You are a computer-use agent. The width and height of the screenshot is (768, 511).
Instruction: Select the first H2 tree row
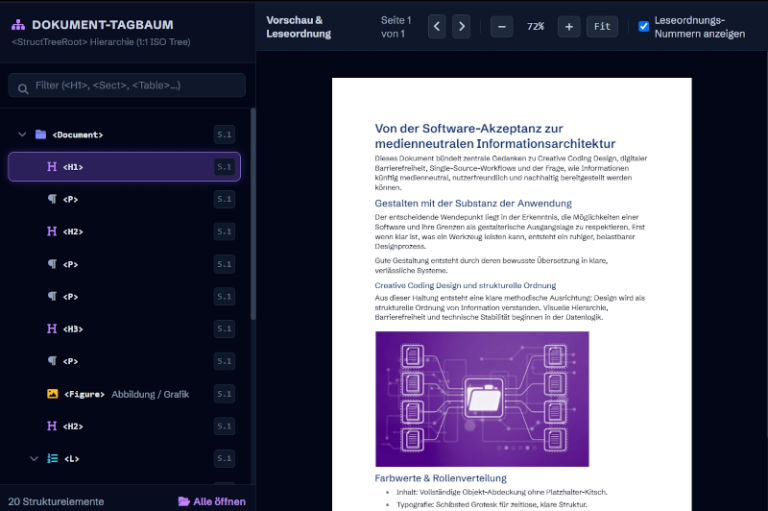coord(124,231)
